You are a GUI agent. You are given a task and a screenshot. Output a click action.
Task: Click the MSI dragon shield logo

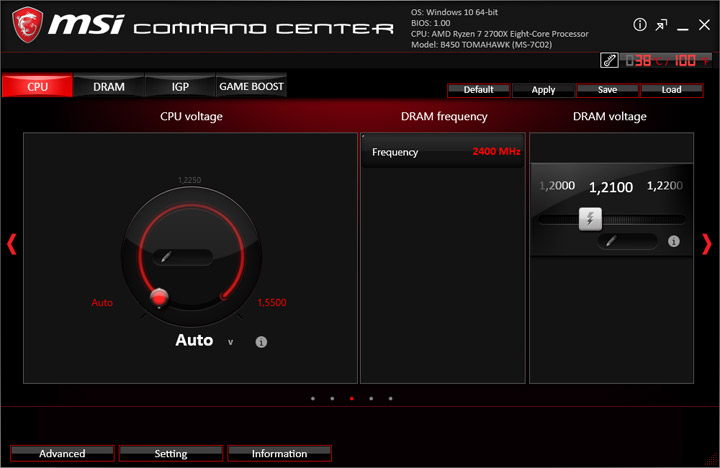pyautogui.click(x=28, y=25)
